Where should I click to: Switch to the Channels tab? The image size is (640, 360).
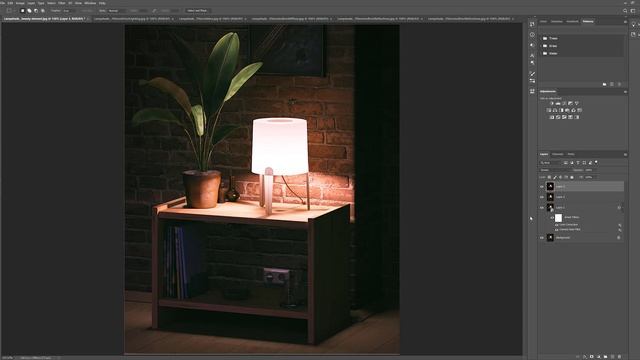point(558,154)
